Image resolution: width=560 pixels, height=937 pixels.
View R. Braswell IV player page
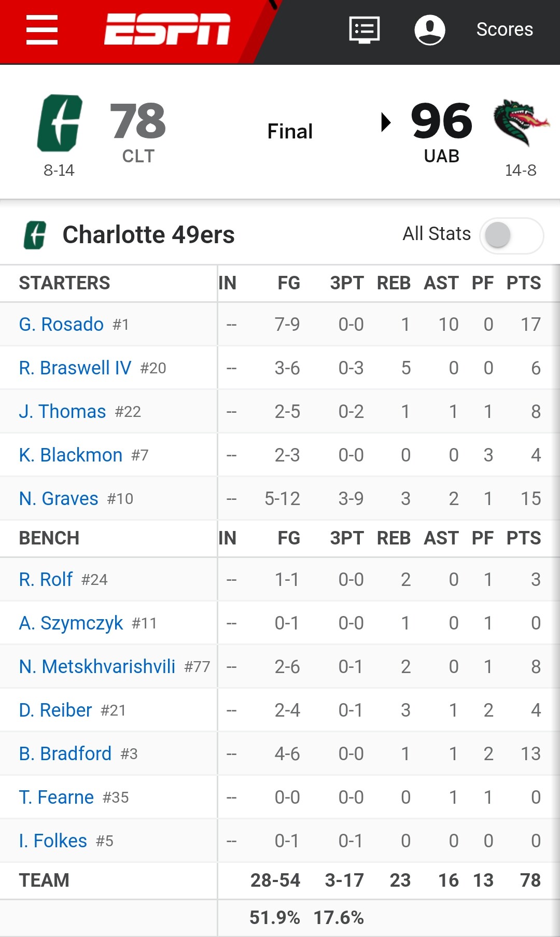coord(75,368)
